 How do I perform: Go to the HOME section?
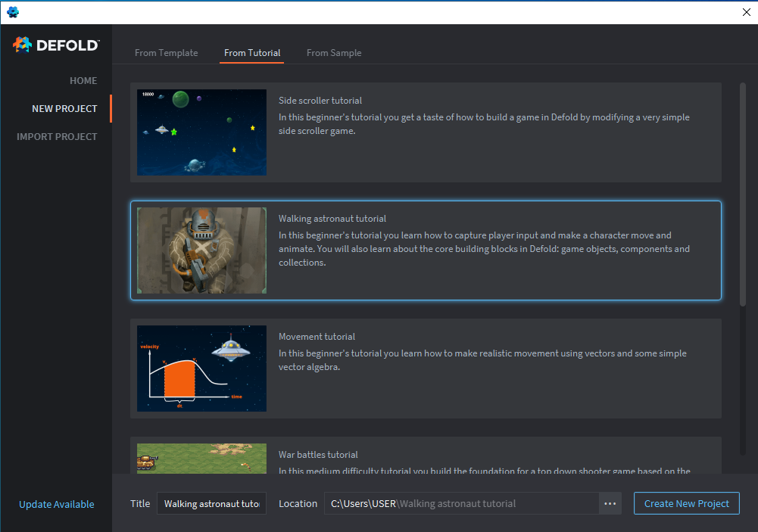pos(83,81)
